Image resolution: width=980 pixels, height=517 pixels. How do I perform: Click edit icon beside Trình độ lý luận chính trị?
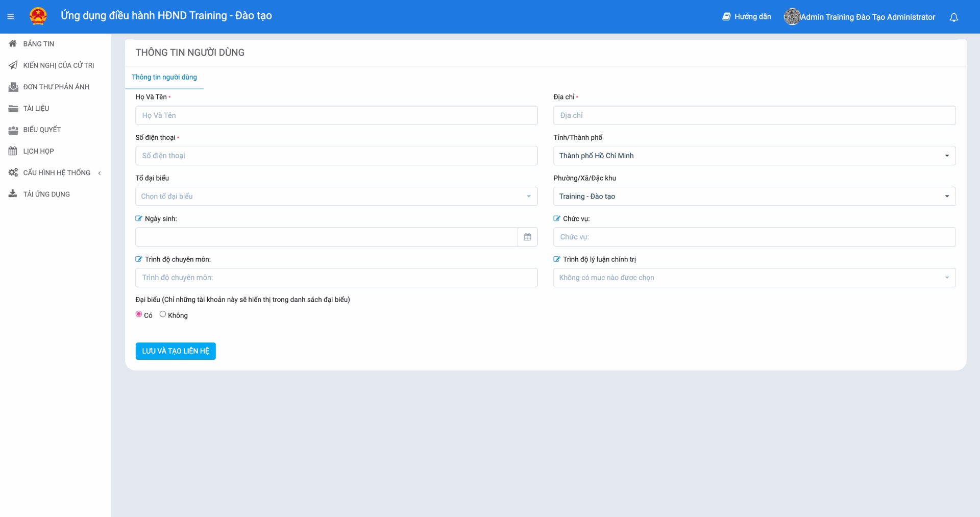click(557, 259)
